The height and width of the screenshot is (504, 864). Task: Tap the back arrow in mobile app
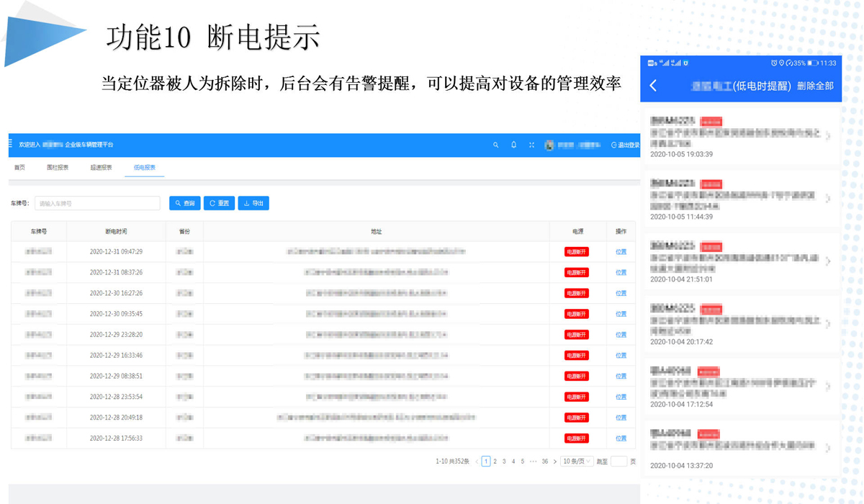(653, 86)
